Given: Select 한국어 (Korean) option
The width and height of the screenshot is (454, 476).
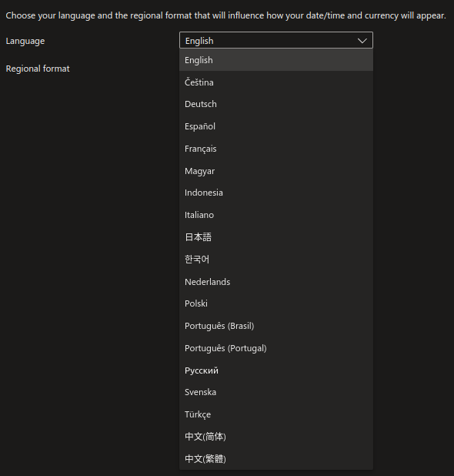Looking at the screenshot, I should click(x=276, y=260).
